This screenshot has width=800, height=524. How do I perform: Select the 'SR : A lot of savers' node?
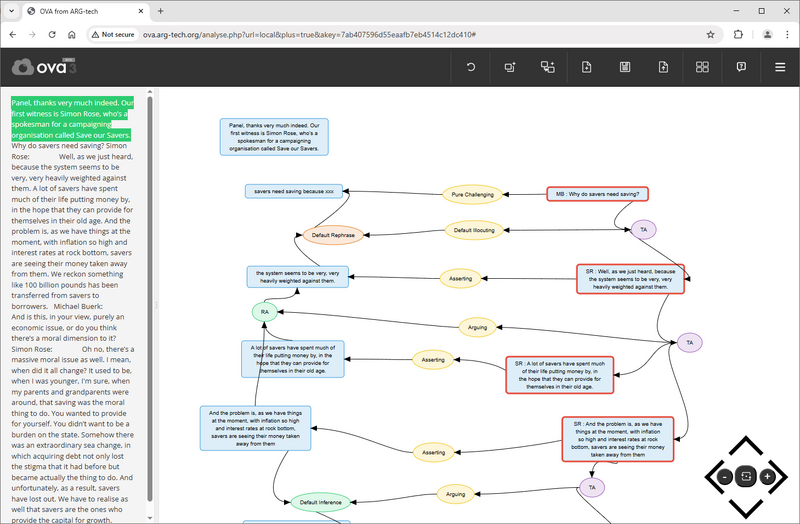560,375
